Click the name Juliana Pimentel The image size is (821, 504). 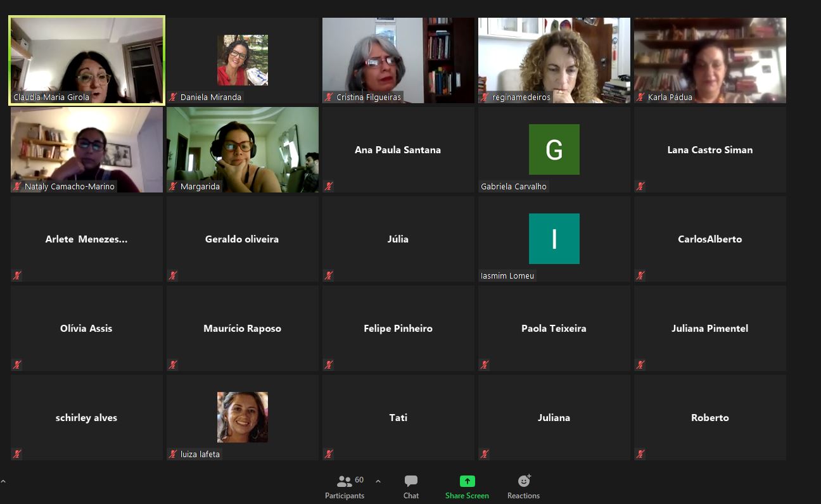coord(710,329)
